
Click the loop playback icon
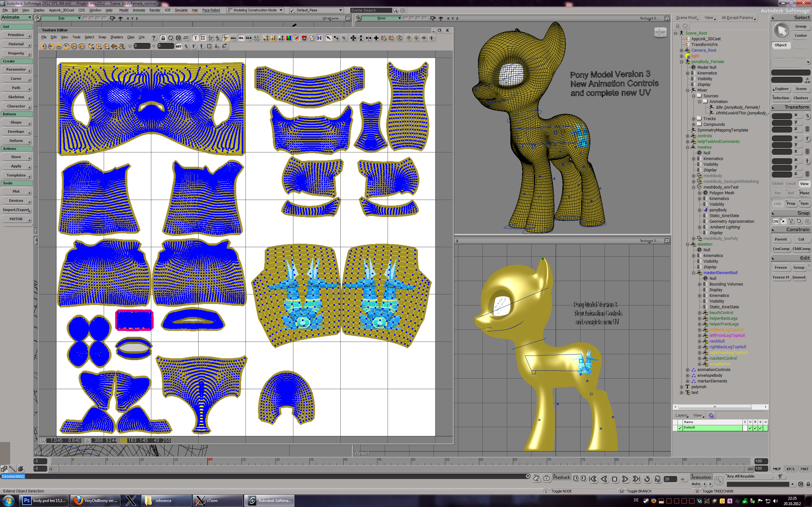[647, 479]
